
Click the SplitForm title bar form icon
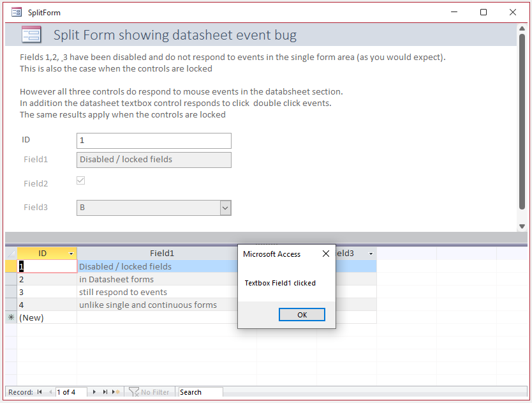pos(17,13)
